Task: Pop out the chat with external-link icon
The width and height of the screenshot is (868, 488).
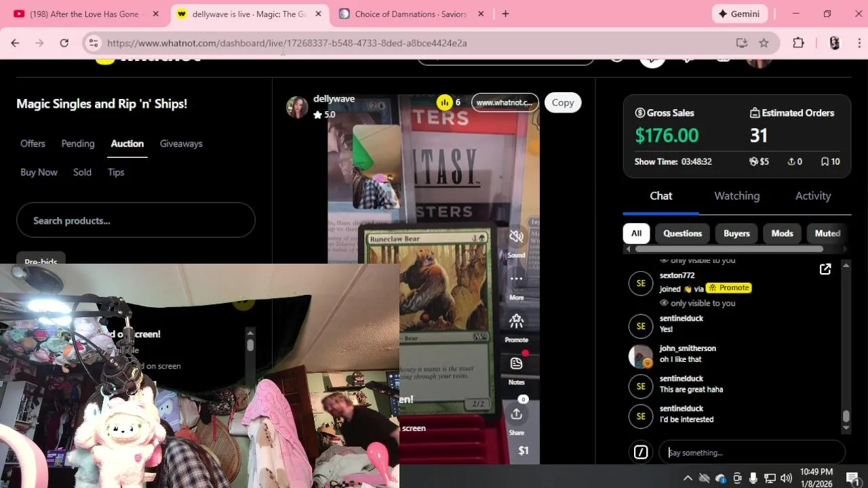Action: 825,269
